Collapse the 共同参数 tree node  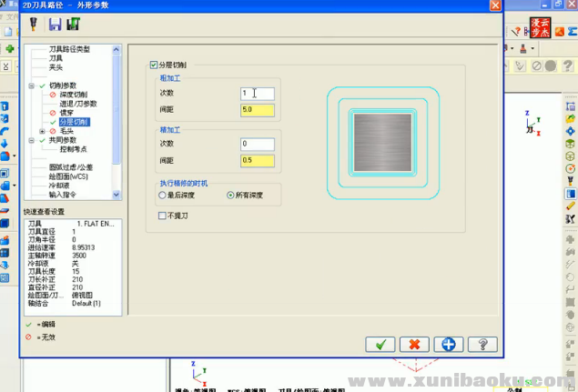pyautogui.click(x=31, y=140)
